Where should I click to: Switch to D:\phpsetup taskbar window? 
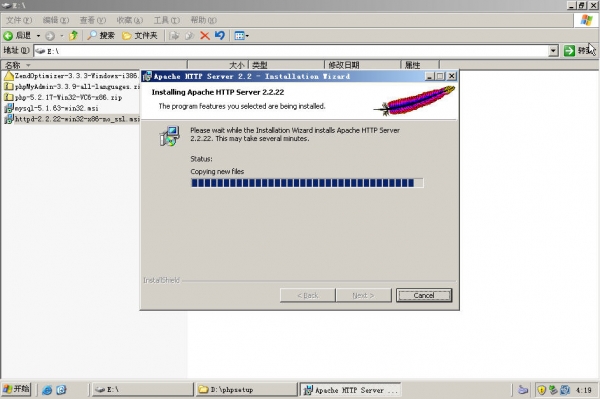click(246, 390)
